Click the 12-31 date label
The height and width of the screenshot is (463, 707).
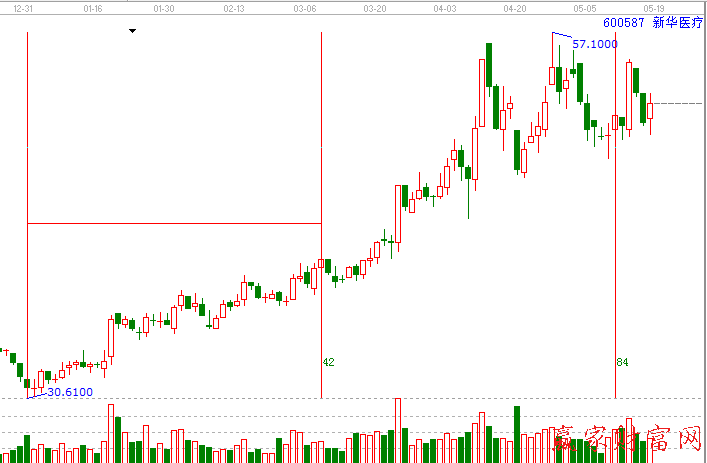pyautogui.click(x=24, y=8)
